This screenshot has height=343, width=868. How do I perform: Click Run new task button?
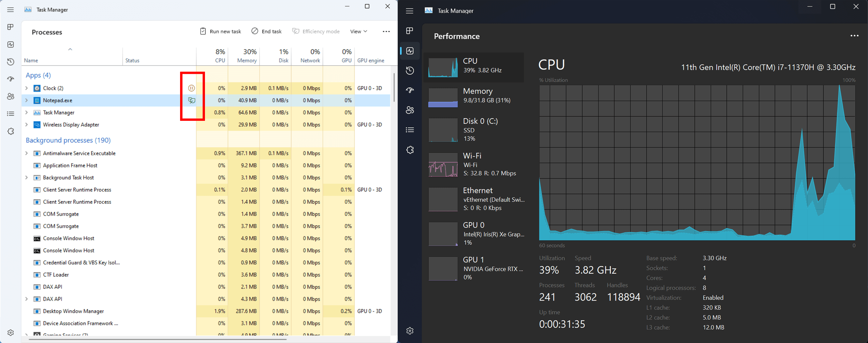click(x=220, y=31)
